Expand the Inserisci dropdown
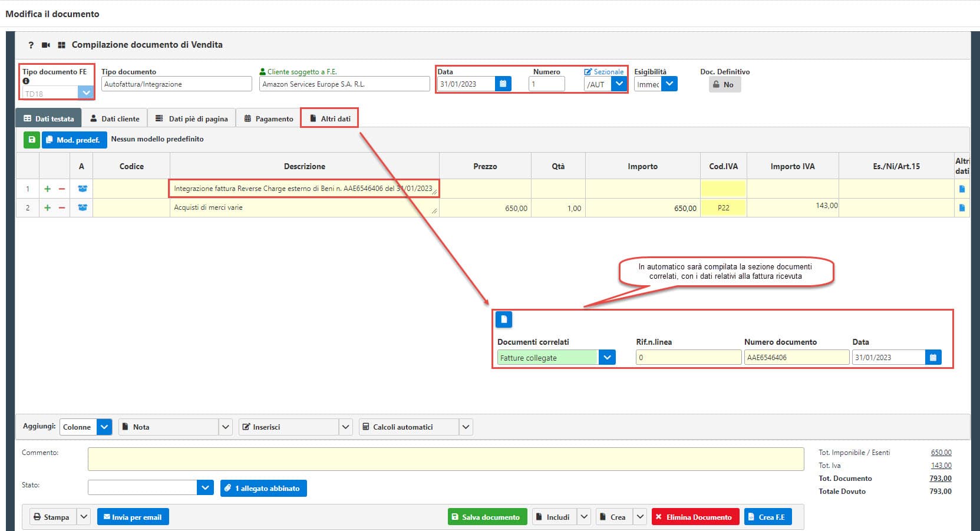 pos(346,427)
